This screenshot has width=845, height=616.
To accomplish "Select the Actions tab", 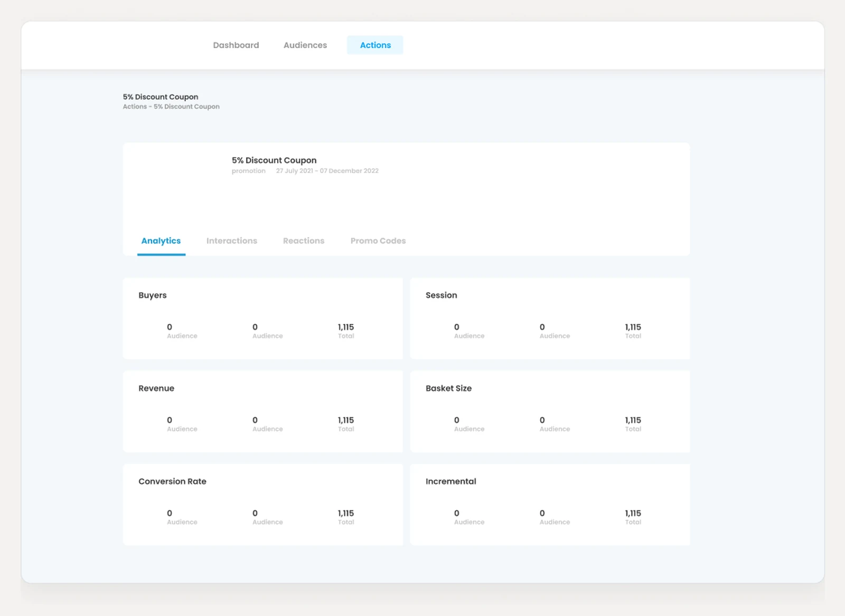I will point(375,45).
